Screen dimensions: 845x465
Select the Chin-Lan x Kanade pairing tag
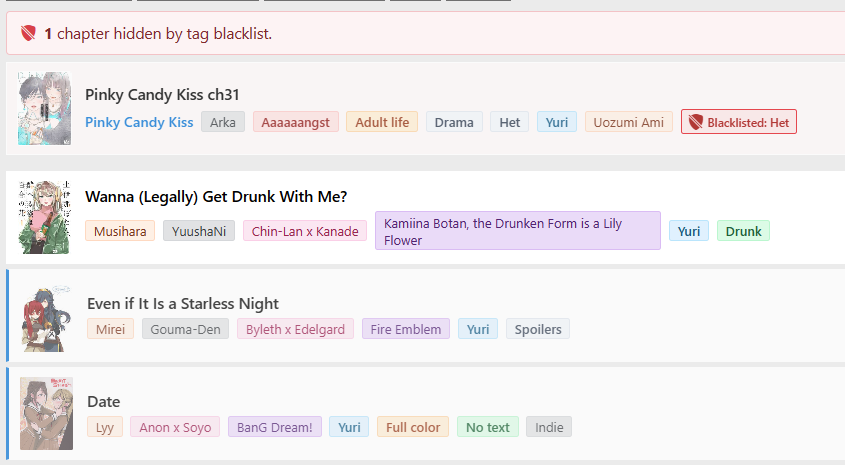pyautogui.click(x=305, y=231)
